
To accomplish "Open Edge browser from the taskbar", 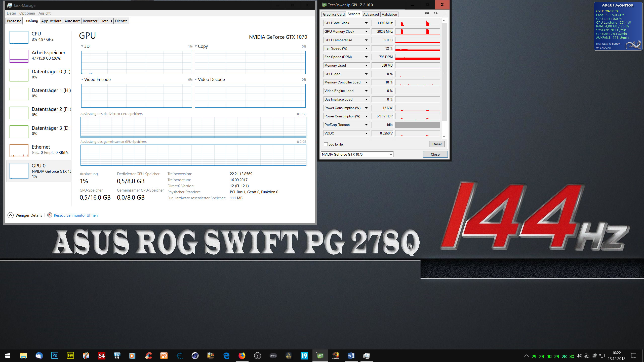I will coord(226,355).
